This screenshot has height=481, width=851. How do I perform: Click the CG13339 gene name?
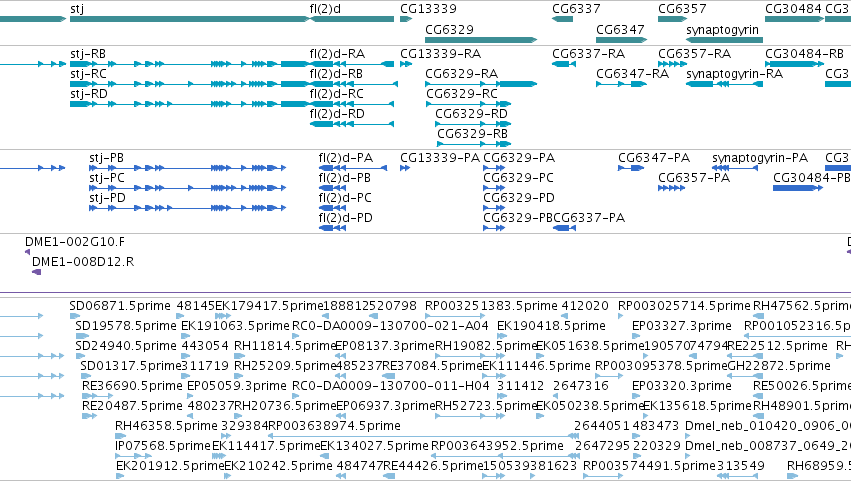coord(428,9)
